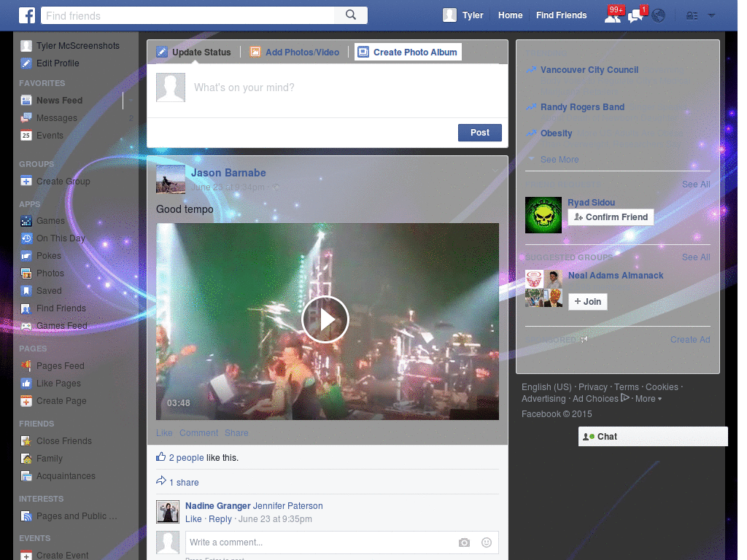Select the Update Status tab

point(193,52)
